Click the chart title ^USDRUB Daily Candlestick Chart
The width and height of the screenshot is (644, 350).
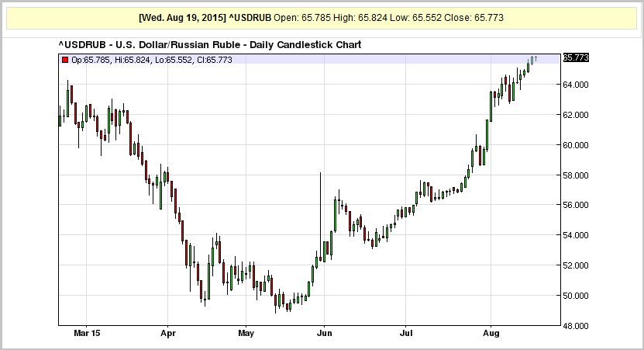click(210, 44)
